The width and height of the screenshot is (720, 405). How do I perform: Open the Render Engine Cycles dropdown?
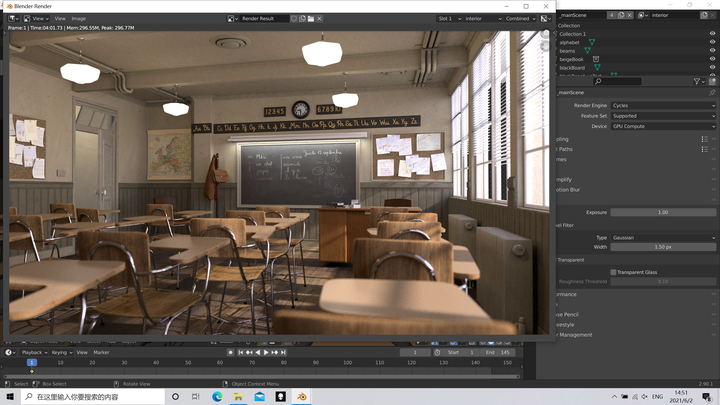(x=663, y=106)
